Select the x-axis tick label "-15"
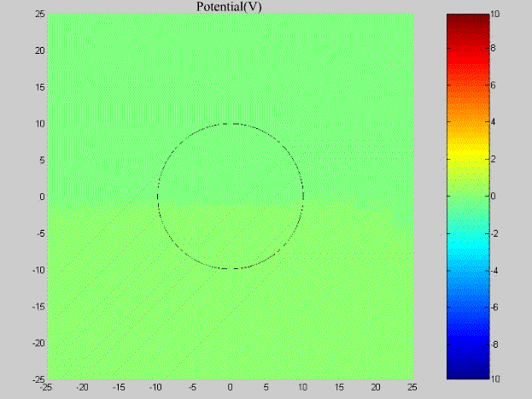The height and width of the screenshot is (399, 532). [119, 387]
